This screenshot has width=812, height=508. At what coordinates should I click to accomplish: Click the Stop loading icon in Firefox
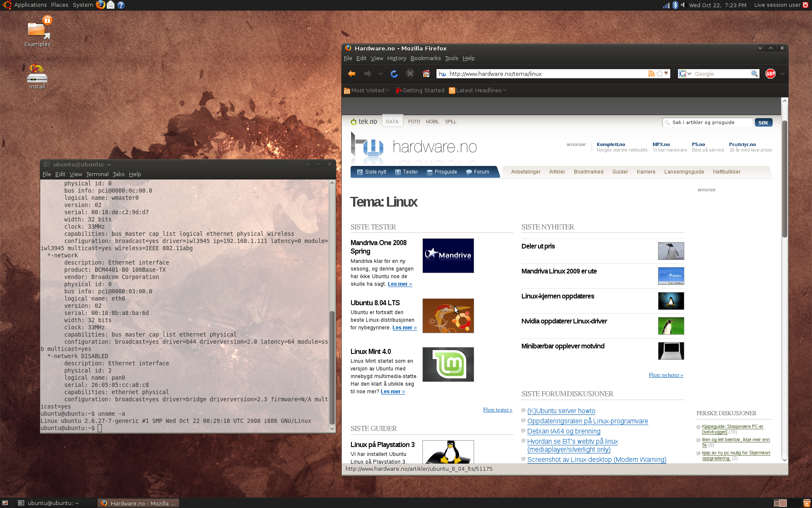410,74
